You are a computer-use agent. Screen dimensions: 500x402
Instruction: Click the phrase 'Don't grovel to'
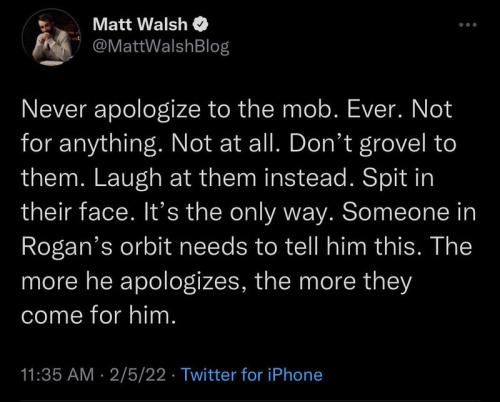tap(373, 145)
